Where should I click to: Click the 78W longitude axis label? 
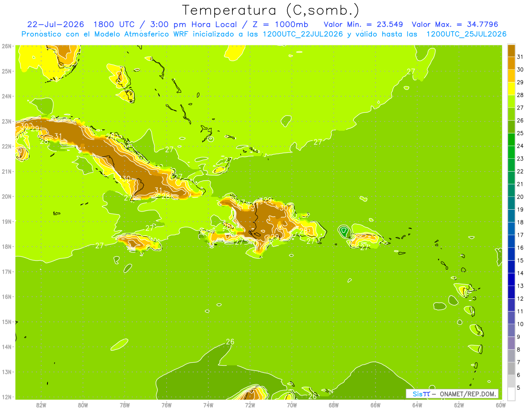[125, 405]
